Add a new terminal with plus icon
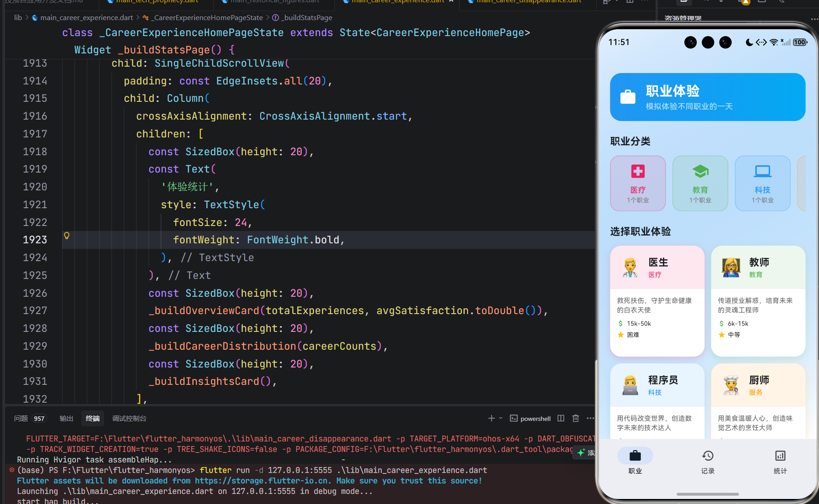Viewport: 819px width, 504px height. click(x=491, y=418)
